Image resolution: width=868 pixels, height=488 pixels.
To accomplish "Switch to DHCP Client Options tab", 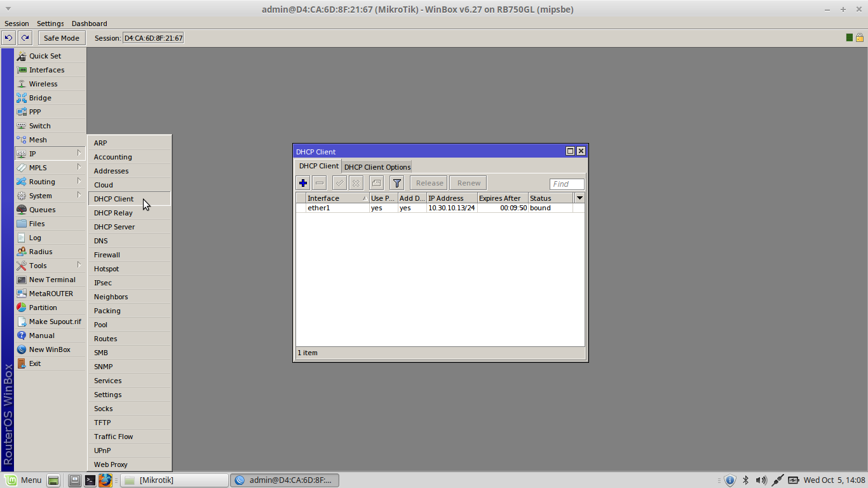I will tap(377, 167).
